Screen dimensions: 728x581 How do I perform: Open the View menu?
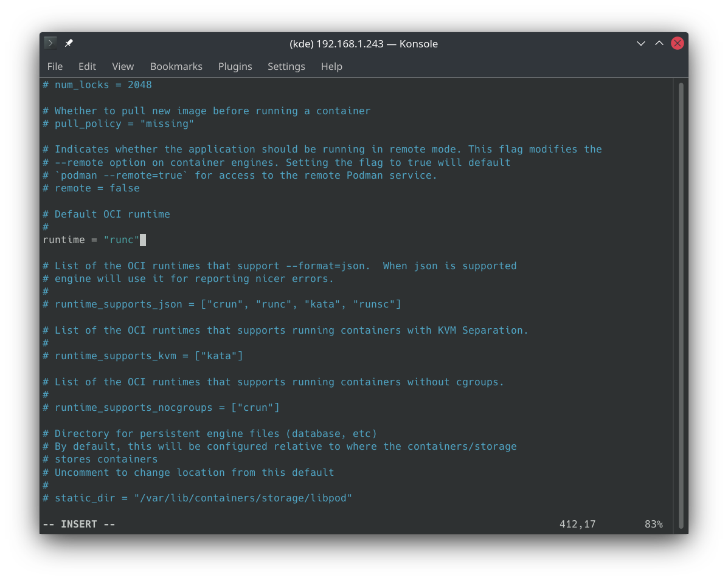pos(123,66)
